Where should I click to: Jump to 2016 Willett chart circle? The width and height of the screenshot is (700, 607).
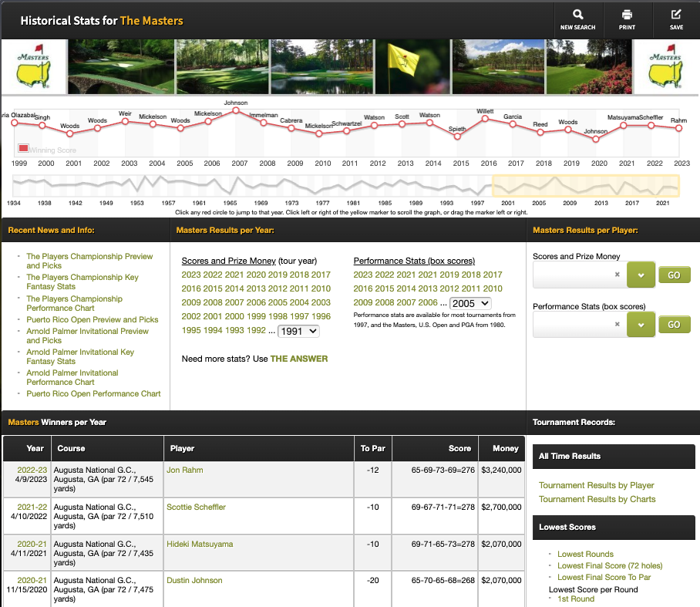(485, 118)
